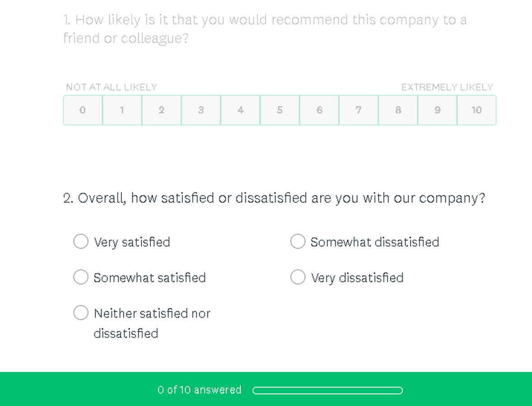Choose rating 7 on recommendation scale

359,110
